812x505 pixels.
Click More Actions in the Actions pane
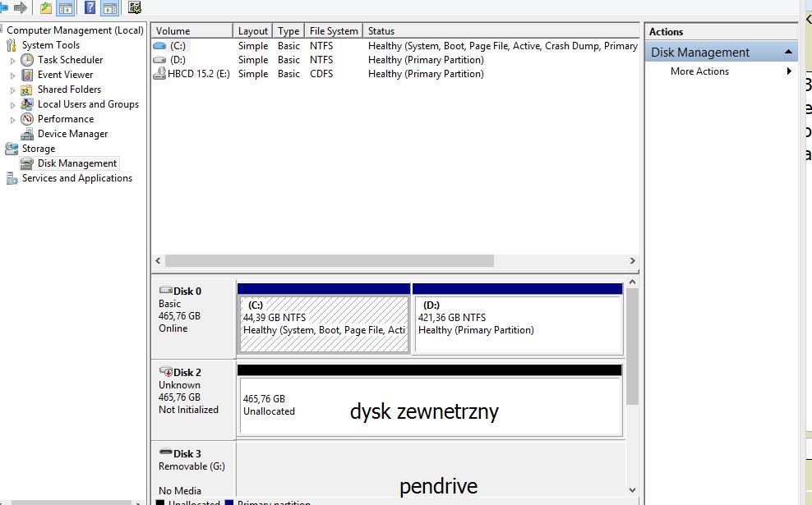tap(699, 71)
